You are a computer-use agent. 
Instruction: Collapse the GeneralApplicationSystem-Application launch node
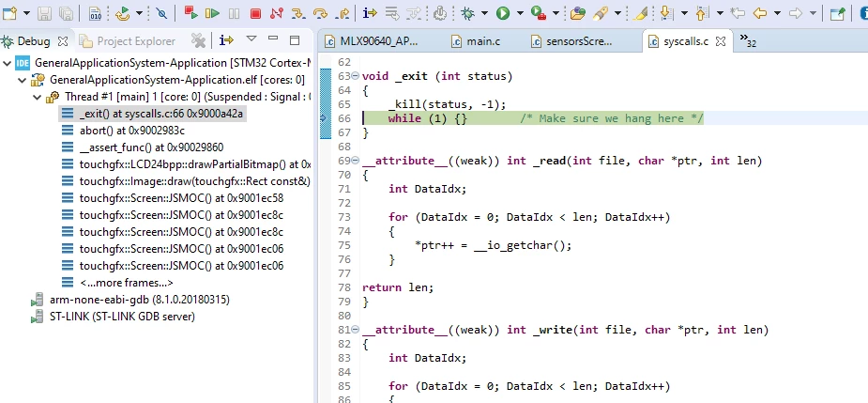click(7, 63)
